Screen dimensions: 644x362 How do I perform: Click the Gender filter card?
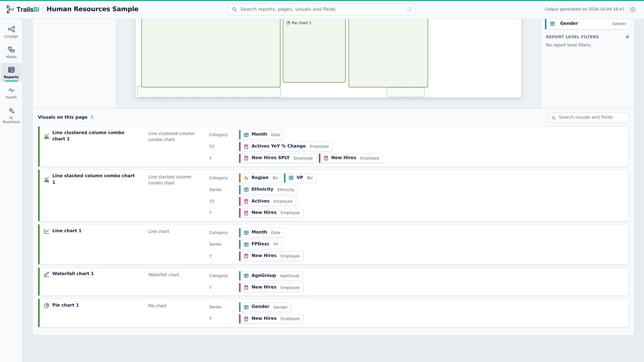coord(588,24)
